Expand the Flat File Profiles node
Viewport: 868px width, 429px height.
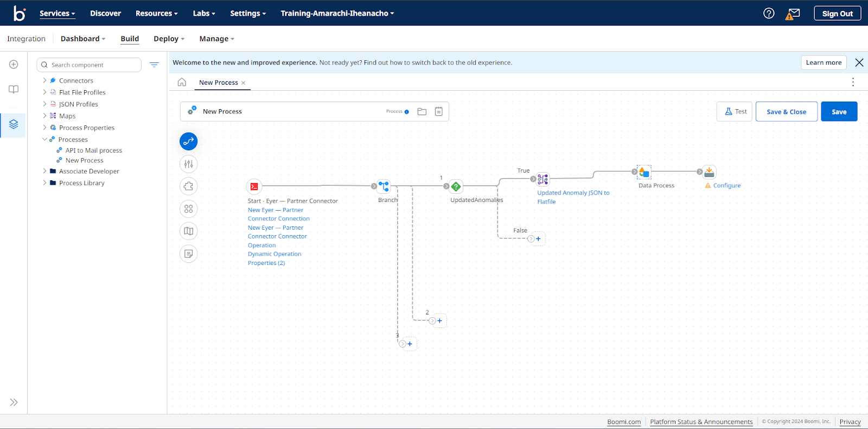click(x=44, y=92)
